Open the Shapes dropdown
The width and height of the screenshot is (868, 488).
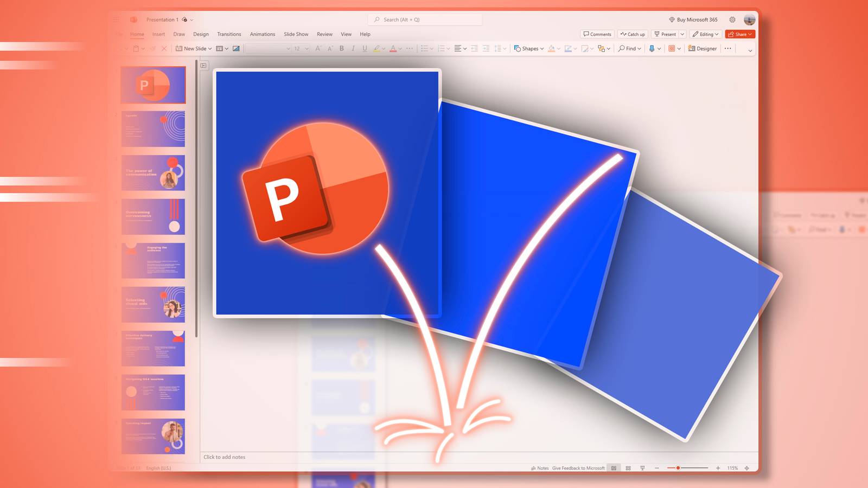tap(528, 48)
